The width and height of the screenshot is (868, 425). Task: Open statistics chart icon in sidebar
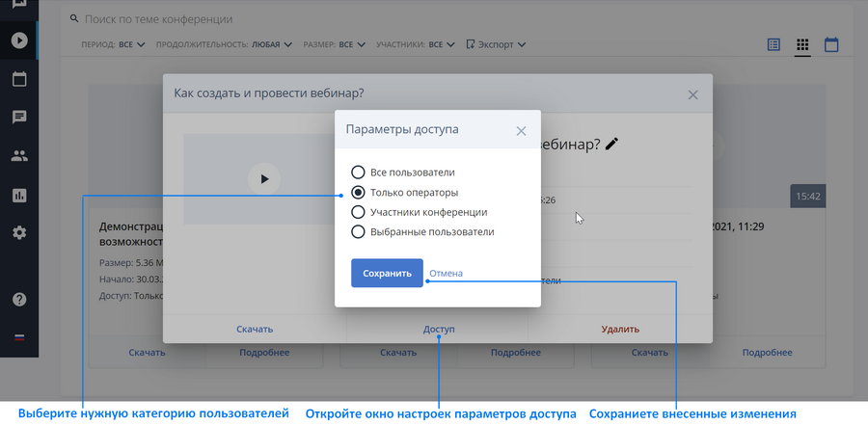[x=19, y=195]
